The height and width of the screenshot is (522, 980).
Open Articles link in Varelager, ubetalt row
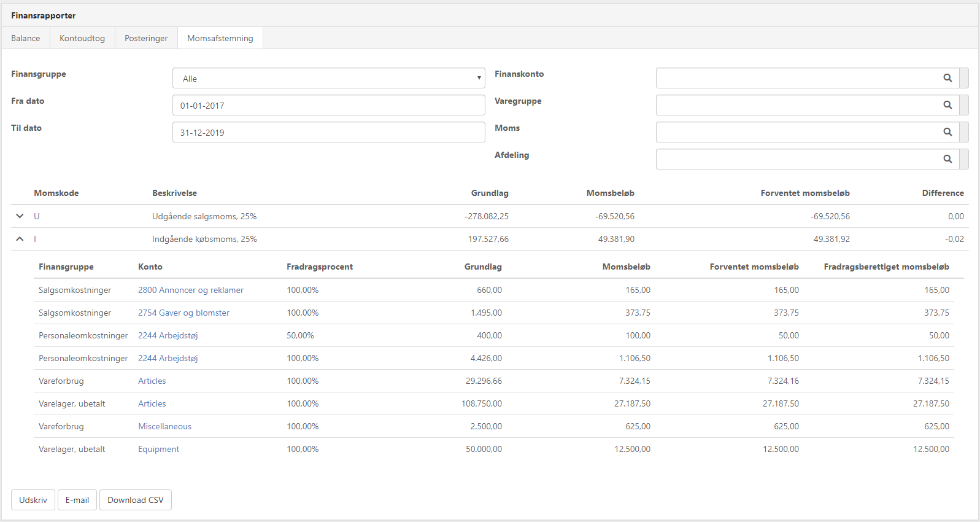click(152, 403)
